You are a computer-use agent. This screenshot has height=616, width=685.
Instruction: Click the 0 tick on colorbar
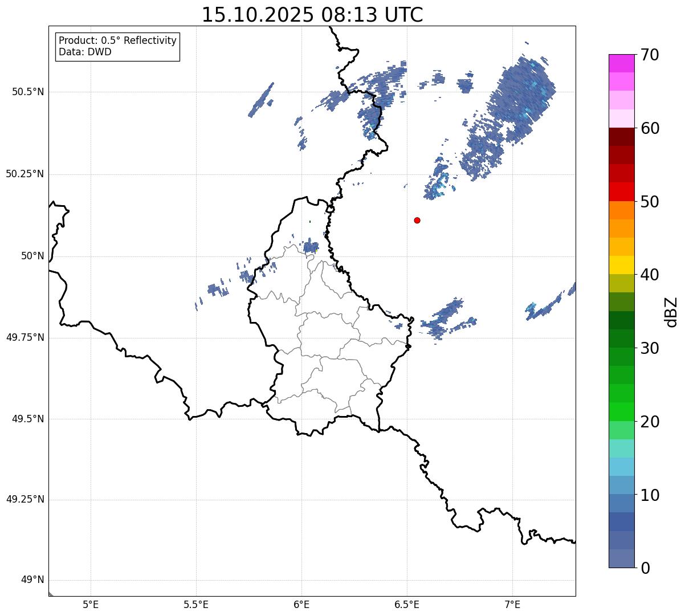(644, 568)
